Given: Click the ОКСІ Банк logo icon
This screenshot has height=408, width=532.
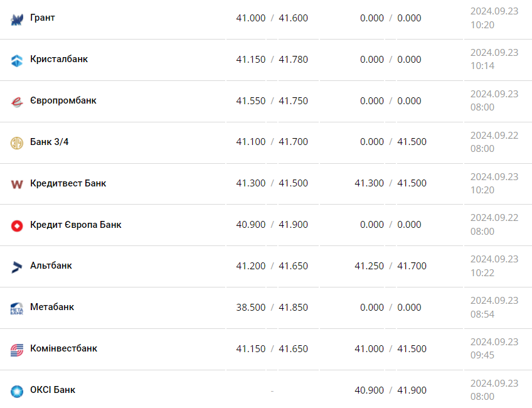Looking at the screenshot, I should click(x=17, y=392).
